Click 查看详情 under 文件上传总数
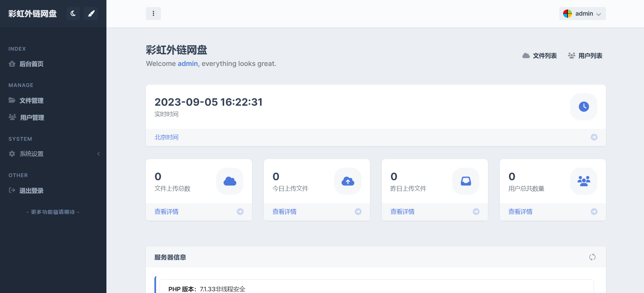Viewport: 644px width, 293px height. pos(166,212)
